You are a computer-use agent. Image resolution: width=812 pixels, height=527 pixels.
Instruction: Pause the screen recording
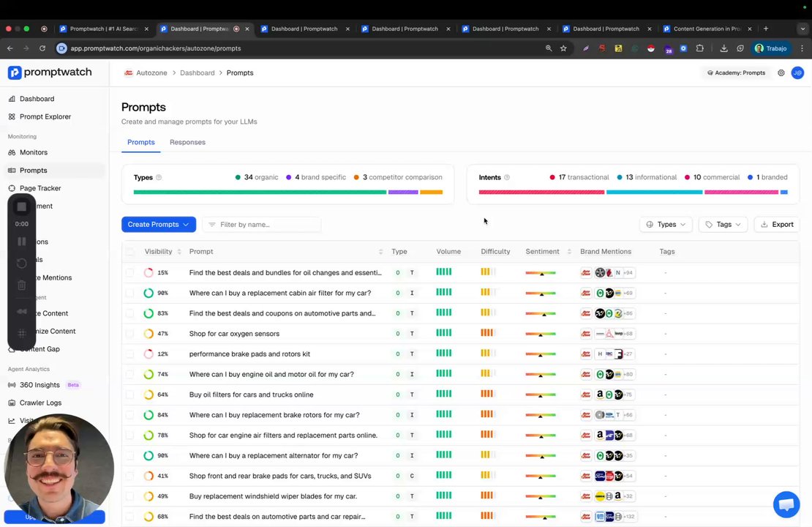(x=22, y=242)
